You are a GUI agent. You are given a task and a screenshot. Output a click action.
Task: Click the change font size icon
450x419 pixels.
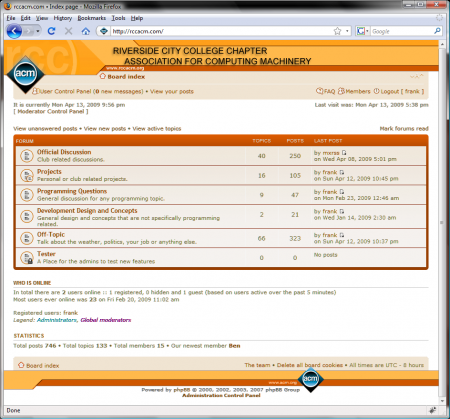coord(417,76)
